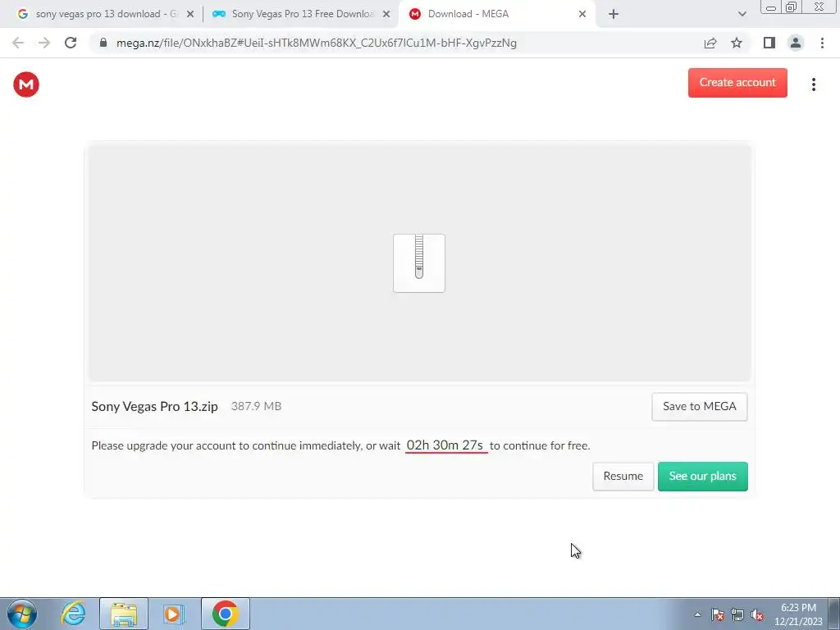Open Chrome side panel

pyautogui.click(x=769, y=43)
